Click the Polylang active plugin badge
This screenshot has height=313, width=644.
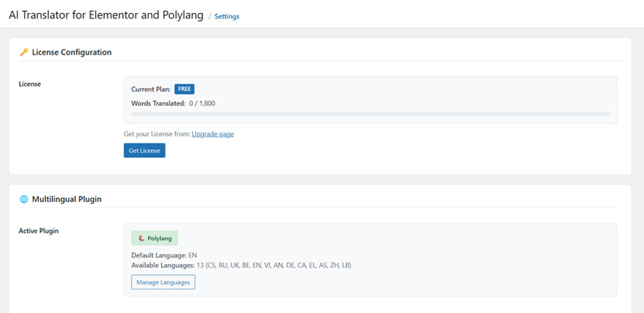click(x=154, y=238)
